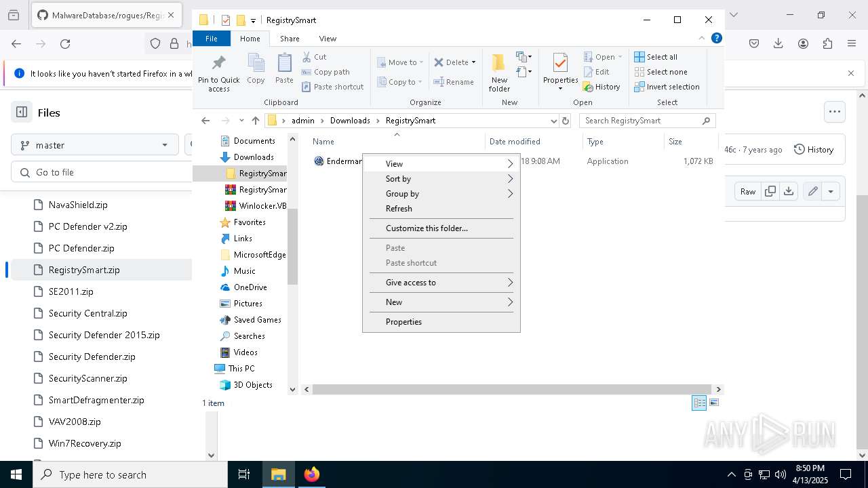Open NavaShield.zip in the GitHub file list
Image resolution: width=868 pixels, height=488 pixels.
pyautogui.click(x=78, y=205)
